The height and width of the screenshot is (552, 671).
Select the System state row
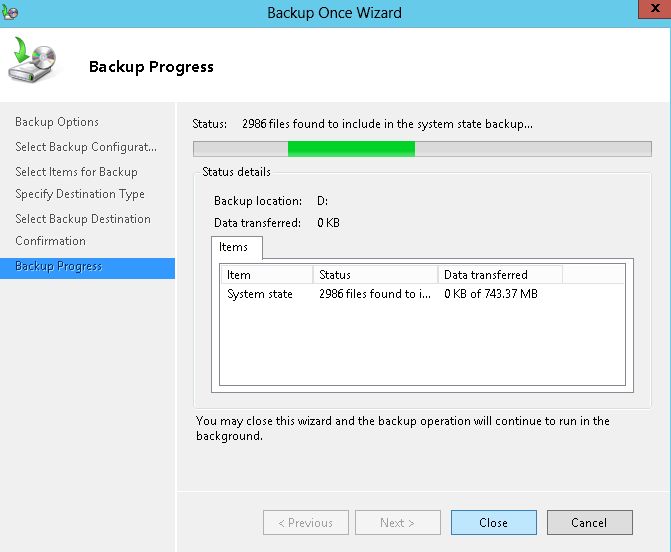coord(422,294)
